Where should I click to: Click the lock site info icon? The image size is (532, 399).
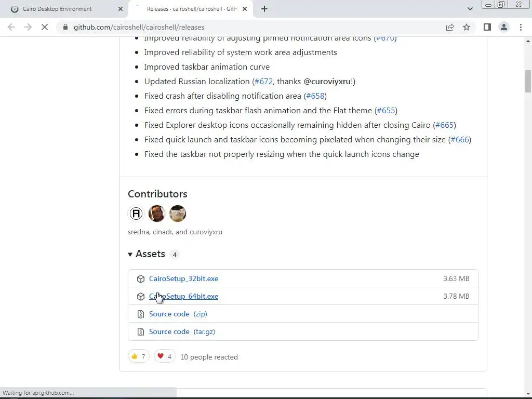(65, 27)
